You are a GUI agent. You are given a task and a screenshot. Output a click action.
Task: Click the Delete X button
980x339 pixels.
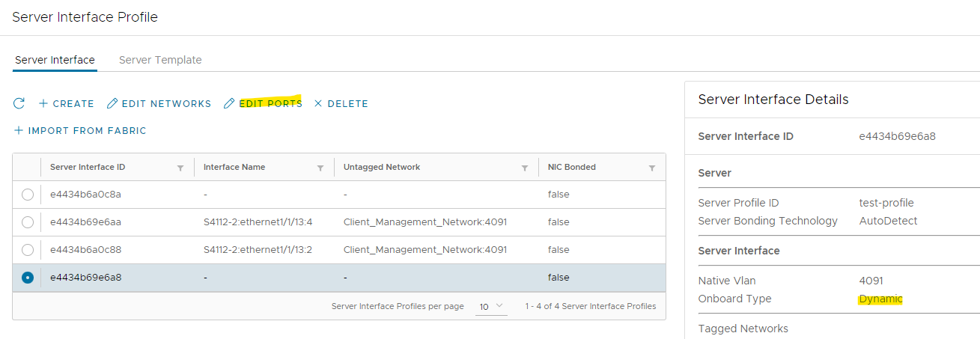tap(341, 104)
